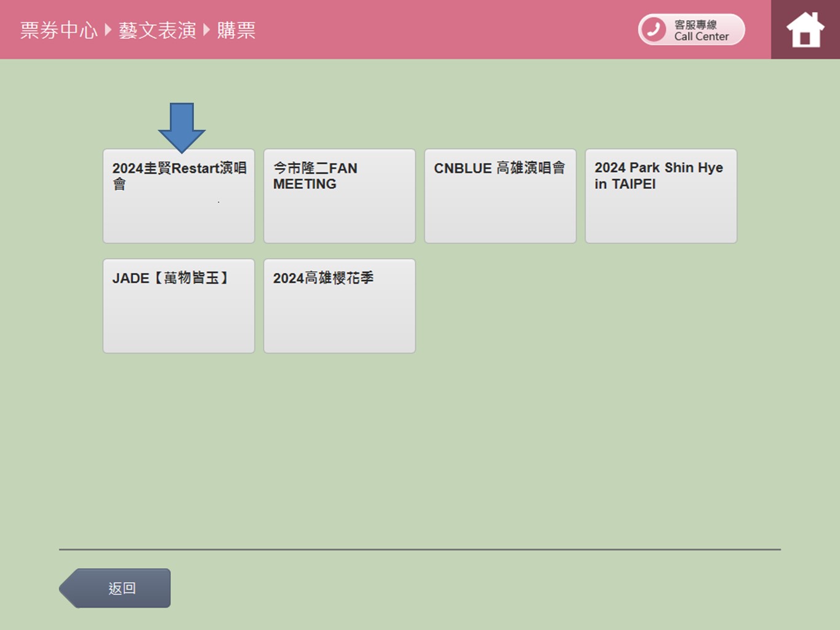
Task: Pick 2024 Park Shin Hye in TAIPEI tile
Action: coord(661,196)
